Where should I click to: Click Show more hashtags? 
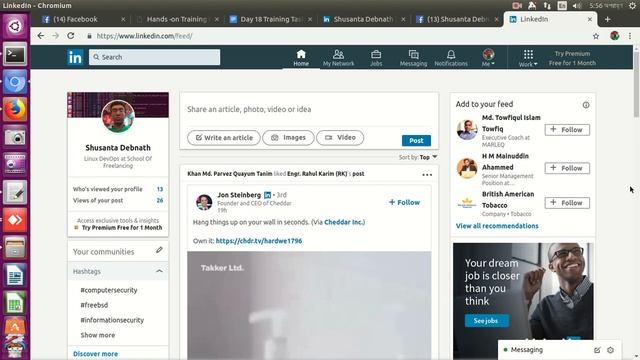tap(98, 335)
